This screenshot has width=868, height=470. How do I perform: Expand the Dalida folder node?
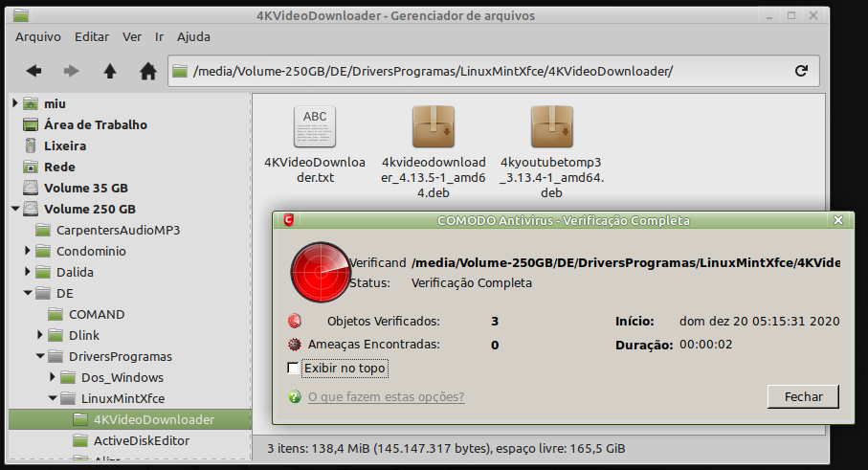[x=27, y=272]
